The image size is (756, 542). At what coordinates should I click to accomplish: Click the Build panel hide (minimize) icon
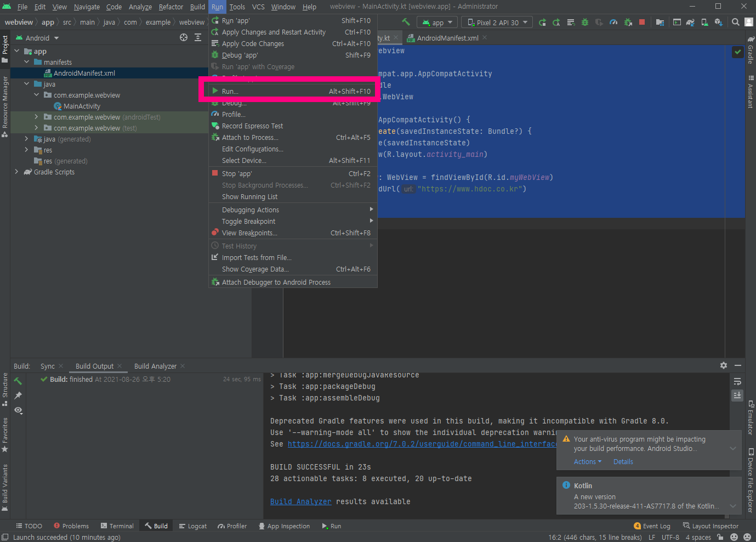[738, 365]
